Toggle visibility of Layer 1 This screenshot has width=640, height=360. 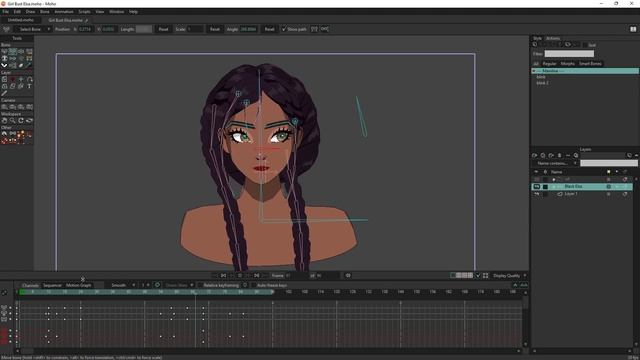537,194
